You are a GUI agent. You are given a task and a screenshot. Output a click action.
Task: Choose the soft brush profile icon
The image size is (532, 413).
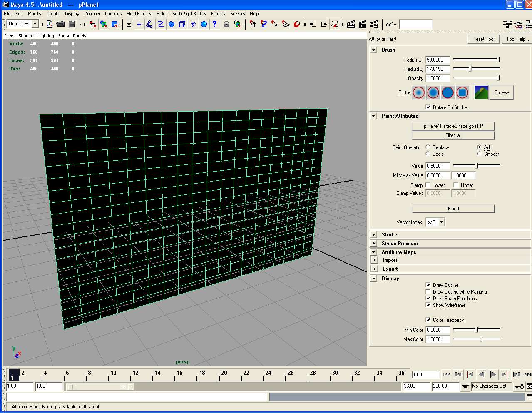(433, 92)
